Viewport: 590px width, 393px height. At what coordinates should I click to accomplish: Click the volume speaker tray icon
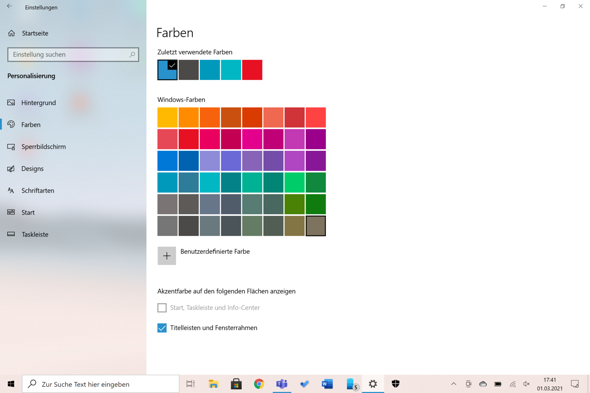click(526, 384)
